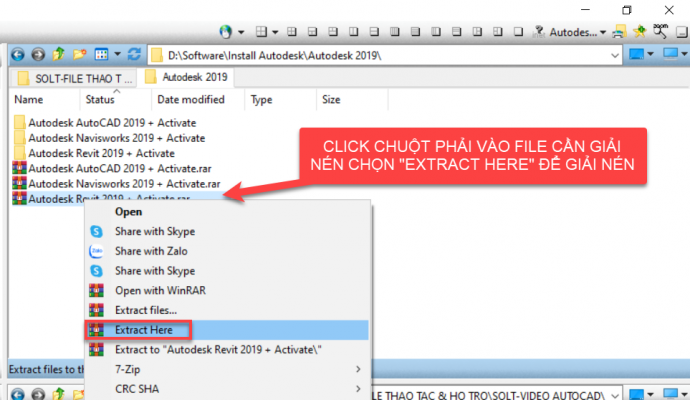
Task: Open the Autodesk Navisworks 2019 + Activate folder
Action: (109, 138)
